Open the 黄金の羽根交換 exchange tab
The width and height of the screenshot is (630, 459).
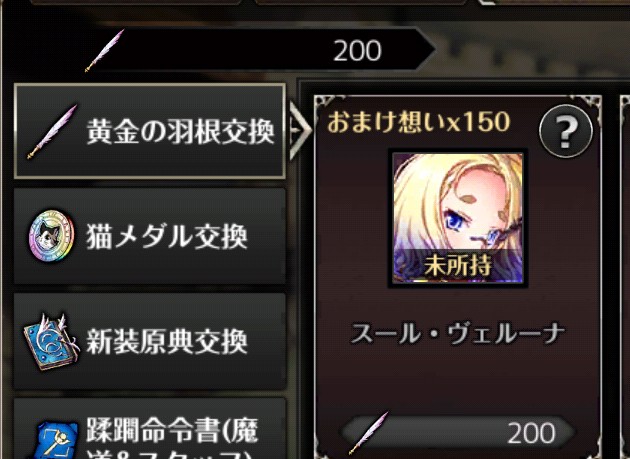click(x=150, y=131)
